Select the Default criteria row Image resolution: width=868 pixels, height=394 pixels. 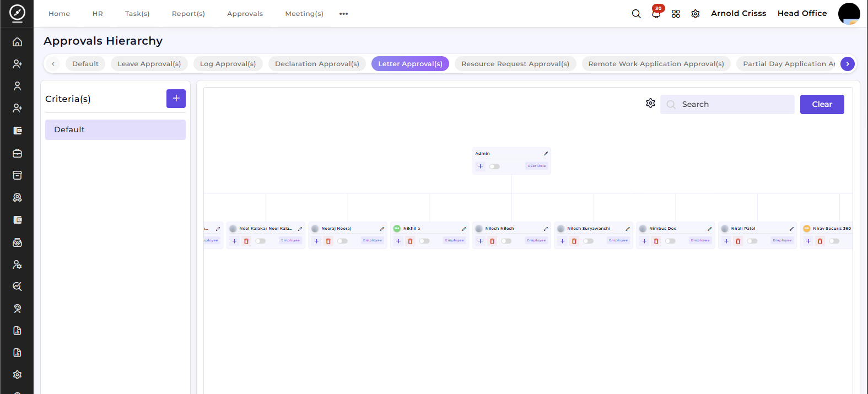click(x=115, y=129)
